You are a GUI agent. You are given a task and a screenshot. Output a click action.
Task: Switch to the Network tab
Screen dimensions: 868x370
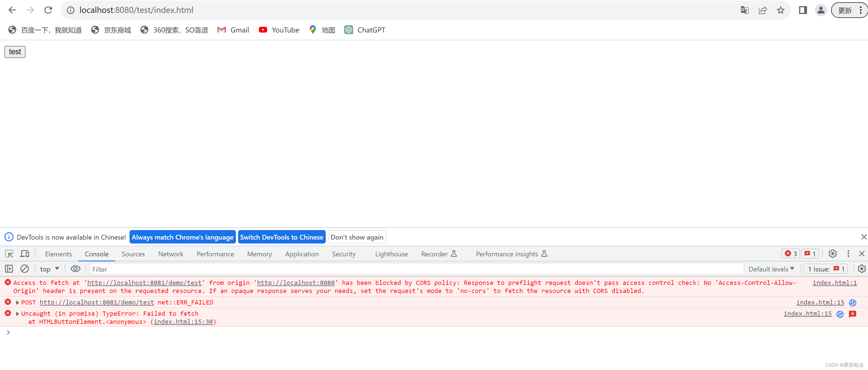click(x=171, y=254)
